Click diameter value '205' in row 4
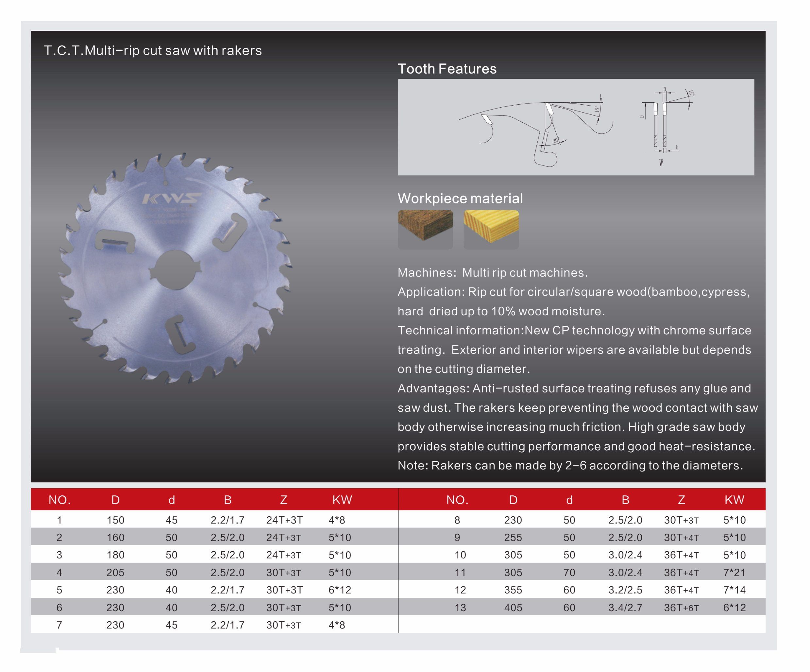Image resolution: width=810 pixels, height=672 pixels. pos(115,573)
